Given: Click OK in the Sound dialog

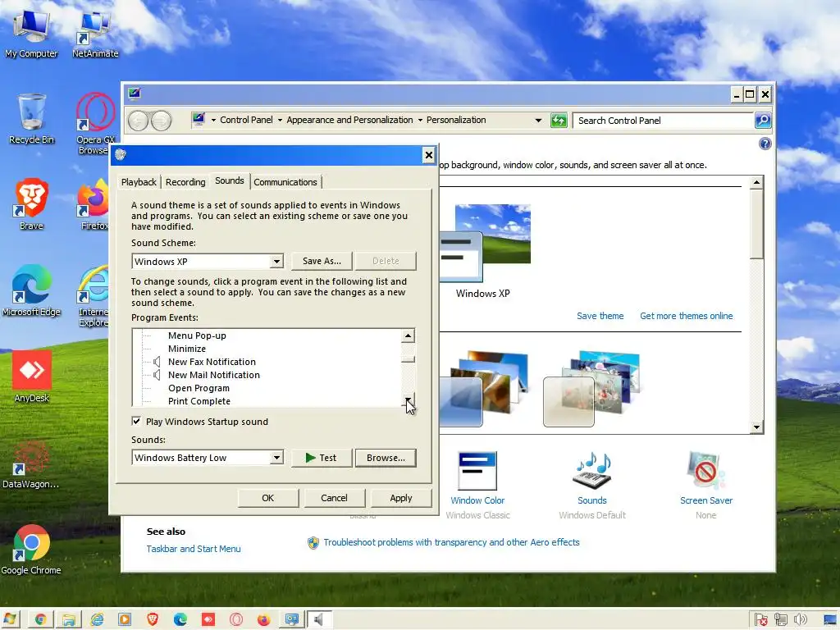Looking at the screenshot, I should coord(268,498).
